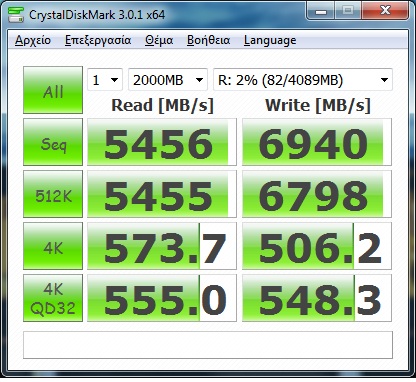
Task: Run all benchmarks with All button
Action: pos(53,90)
